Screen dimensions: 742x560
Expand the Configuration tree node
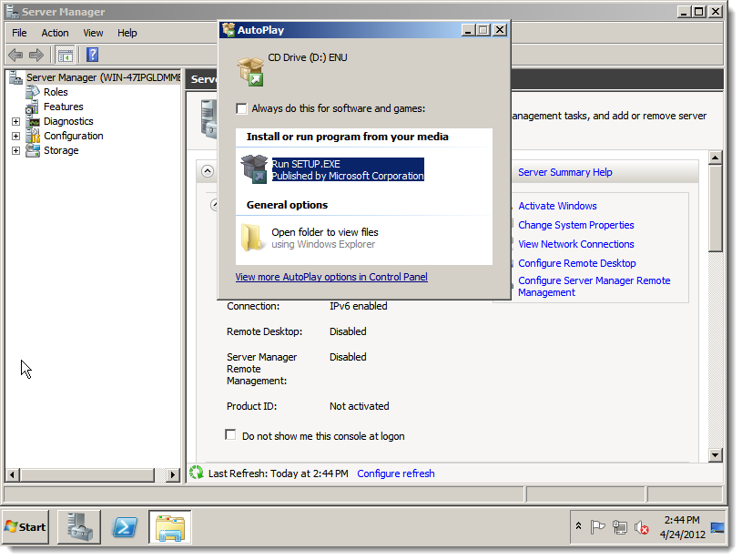(15, 137)
